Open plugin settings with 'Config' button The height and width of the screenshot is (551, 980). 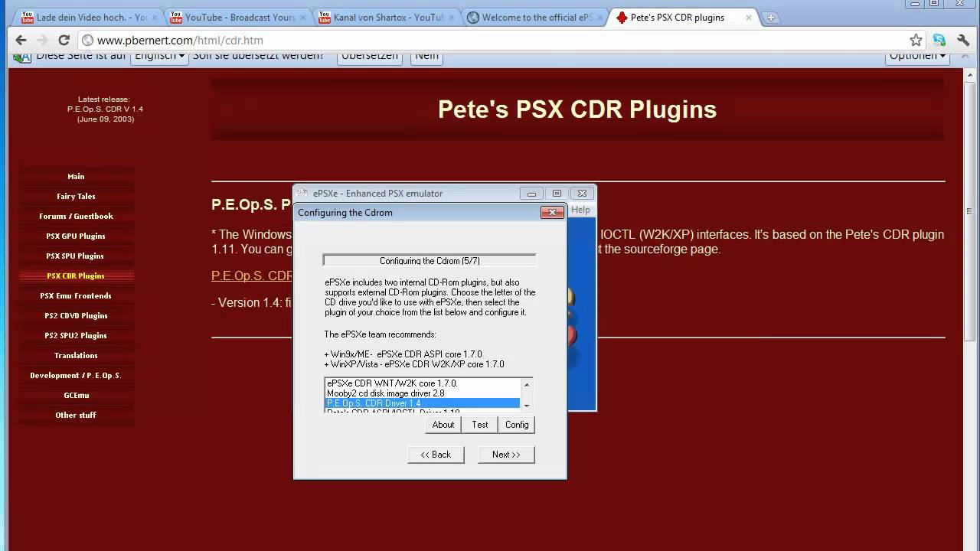(x=517, y=425)
